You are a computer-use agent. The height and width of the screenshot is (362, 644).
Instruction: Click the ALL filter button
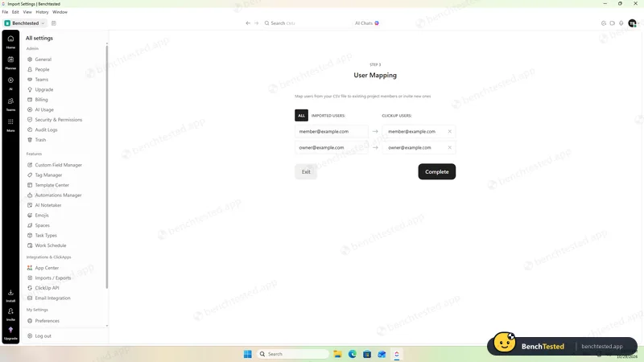(301, 115)
